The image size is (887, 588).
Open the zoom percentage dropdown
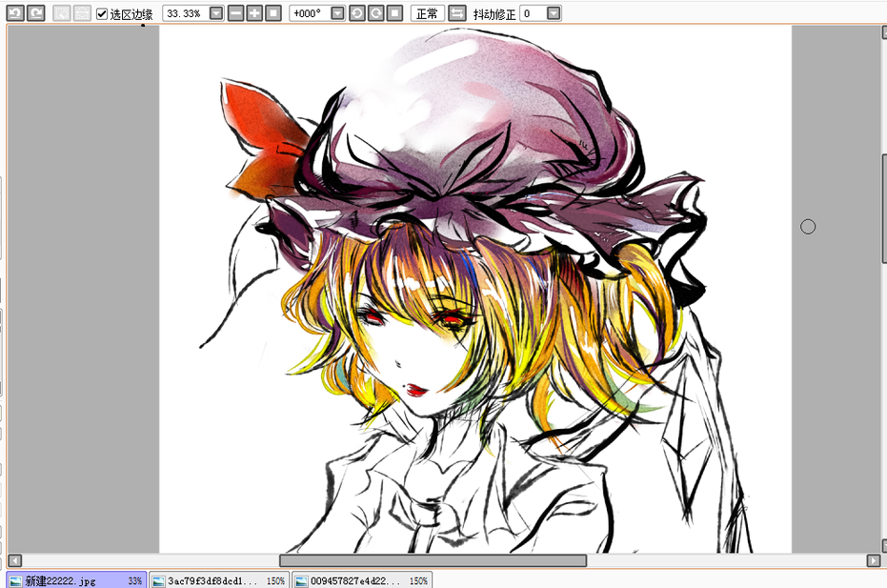pos(216,13)
